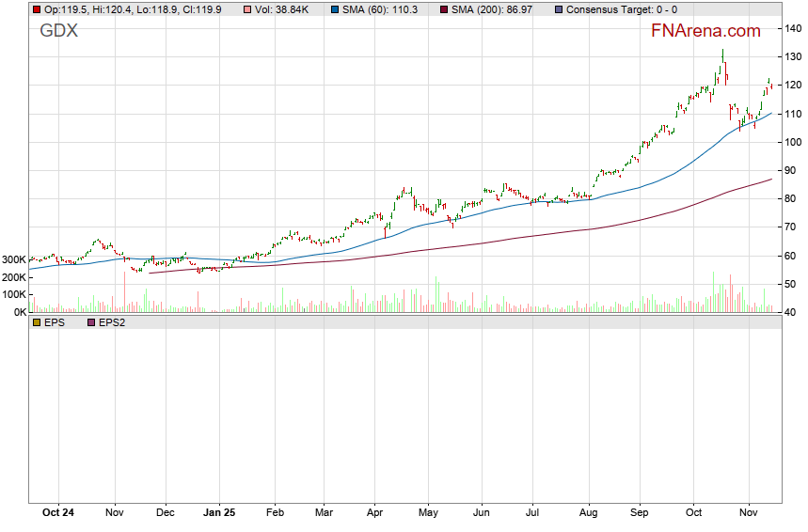Image resolution: width=808 pixels, height=532 pixels.
Task: Click the 300K volume axis label
Action: click(x=14, y=259)
